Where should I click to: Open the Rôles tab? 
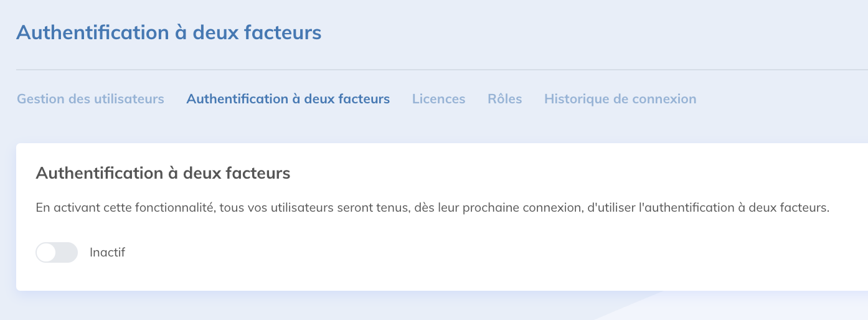504,99
